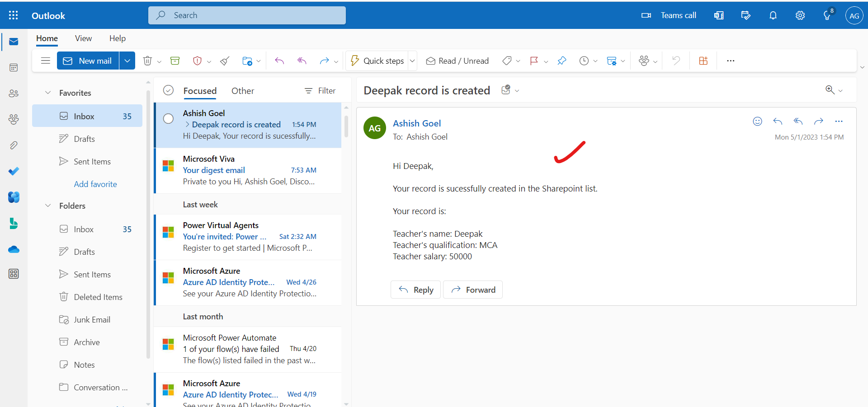Click the Archive icon in toolbar
Screen dimensions: 868x407
[175, 61]
